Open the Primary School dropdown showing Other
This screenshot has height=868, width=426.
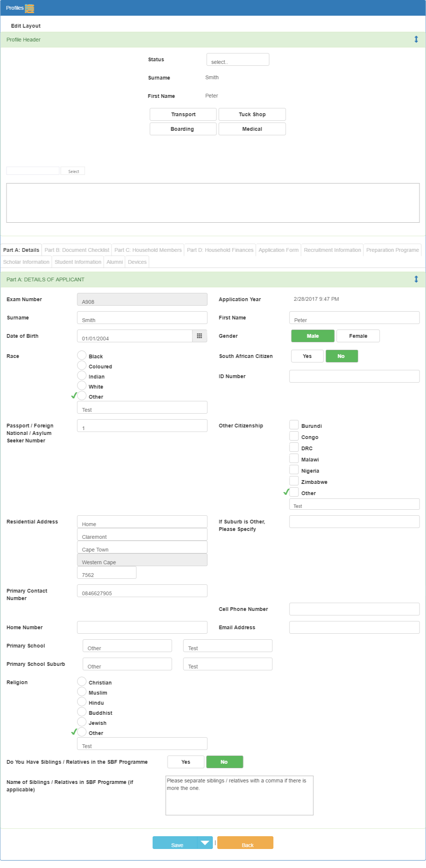tap(127, 646)
